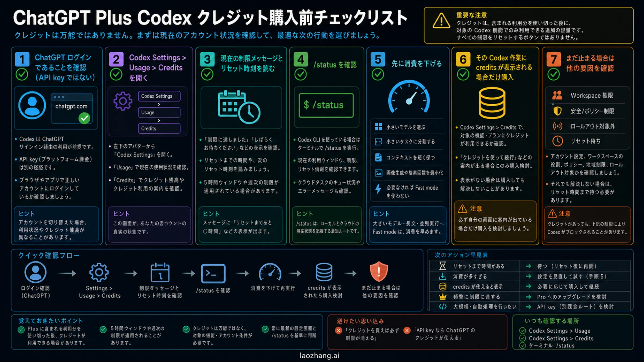Click the document icon beside コンテキストを短く保つ

click(378, 157)
